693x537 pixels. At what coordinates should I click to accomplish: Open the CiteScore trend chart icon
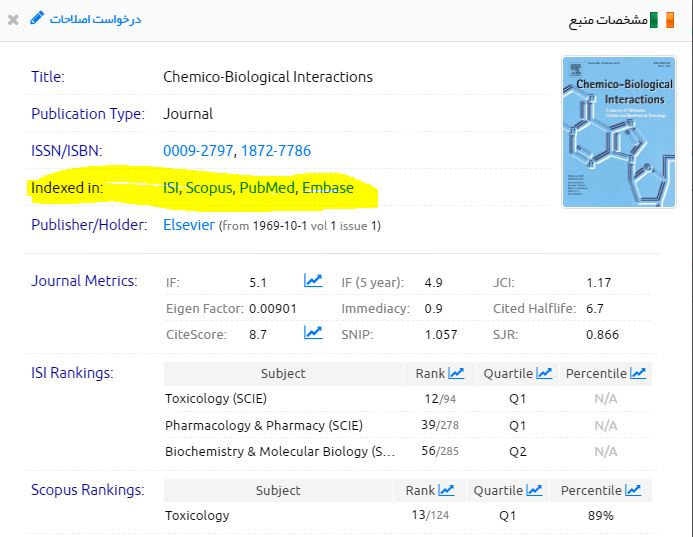click(313, 333)
